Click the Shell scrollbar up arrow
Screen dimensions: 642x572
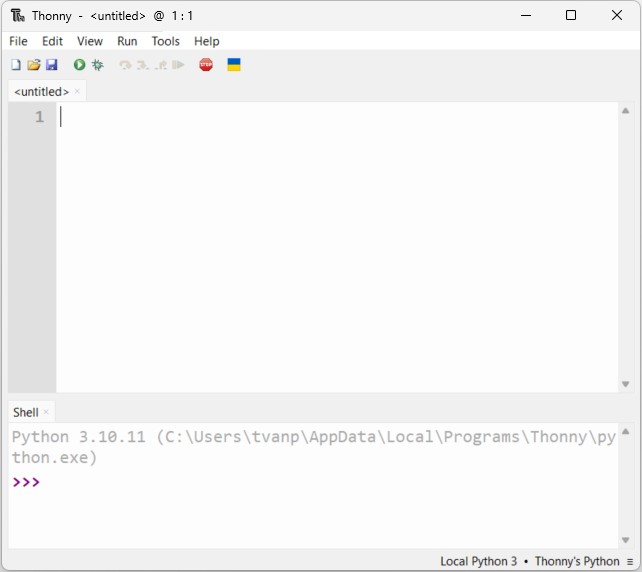tap(625, 431)
